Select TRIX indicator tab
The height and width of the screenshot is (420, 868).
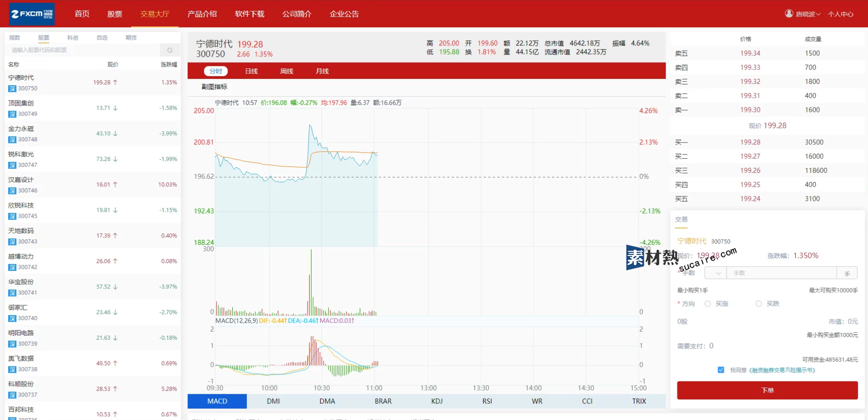coord(639,401)
